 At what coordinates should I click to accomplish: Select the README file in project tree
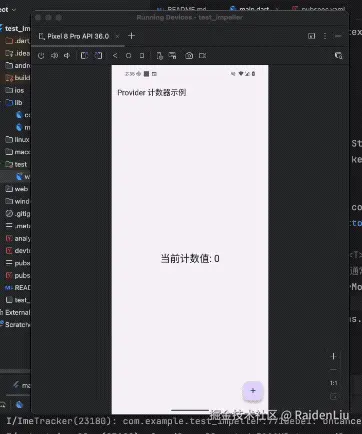[18, 288]
